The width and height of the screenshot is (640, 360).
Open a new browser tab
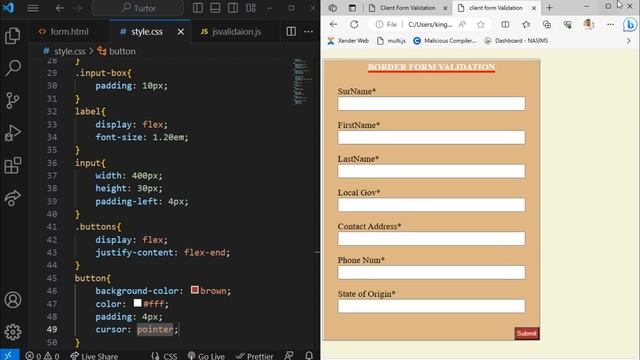[x=549, y=8]
